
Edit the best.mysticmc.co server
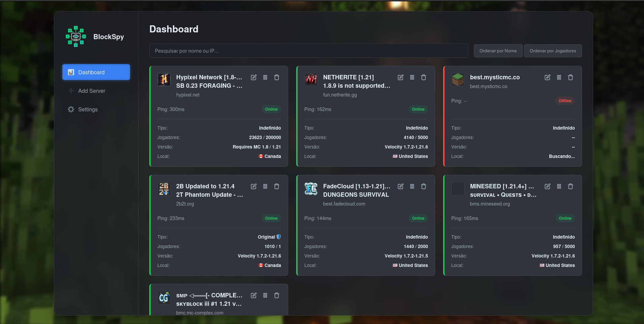pyautogui.click(x=548, y=77)
